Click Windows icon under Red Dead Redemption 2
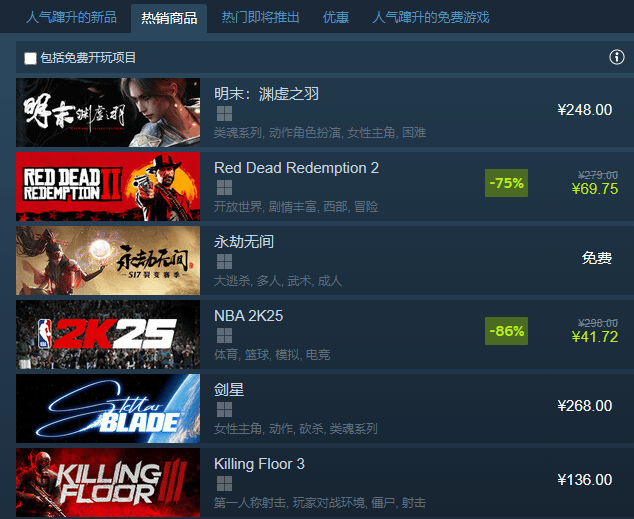The image size is (634, 519). (x=224, y=188)
